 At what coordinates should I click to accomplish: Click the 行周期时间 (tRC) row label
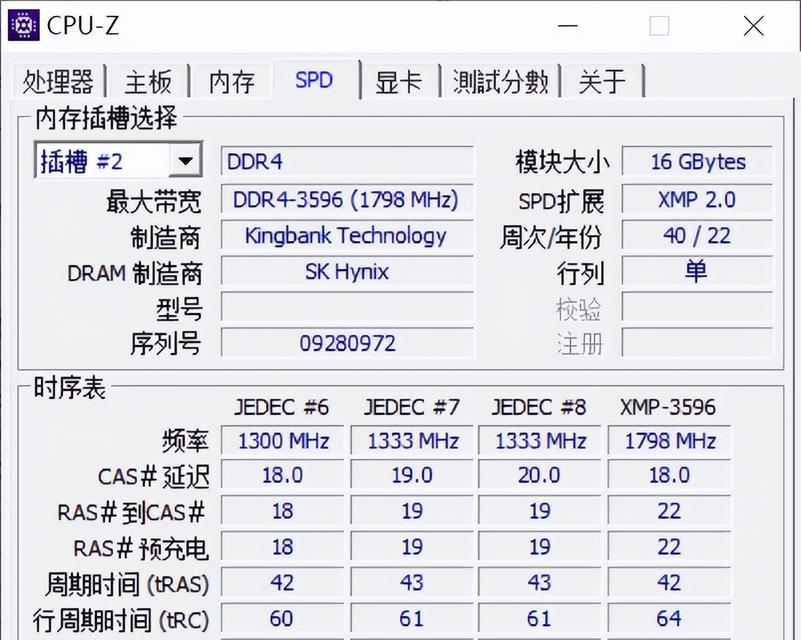(x=121, y=621)
